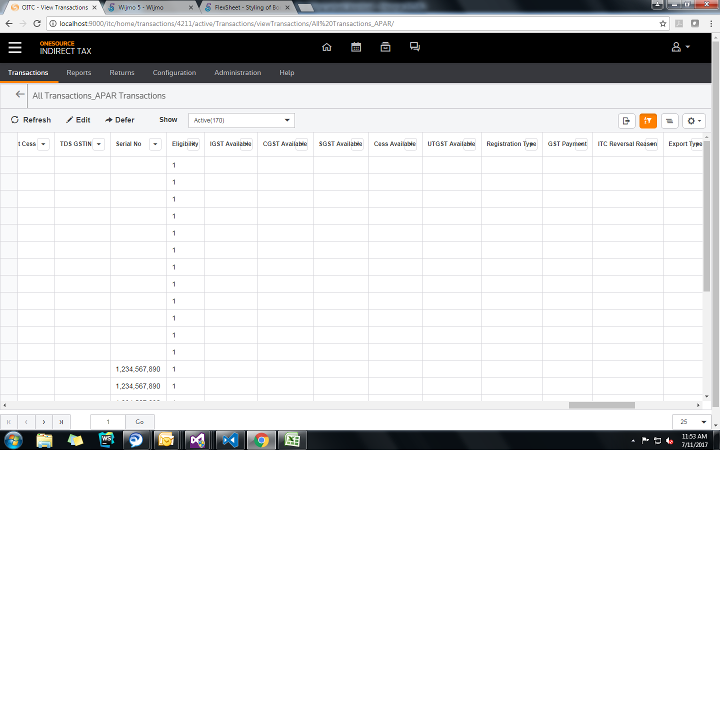The image size is (720, 728).
Task: Click the back arrow next to All Transactions_APAR
Action: tap(19, 94)
